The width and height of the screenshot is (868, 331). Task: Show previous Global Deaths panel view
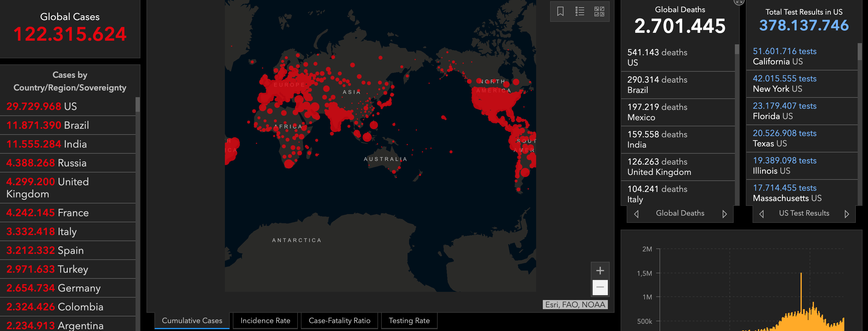click(636, 214)
